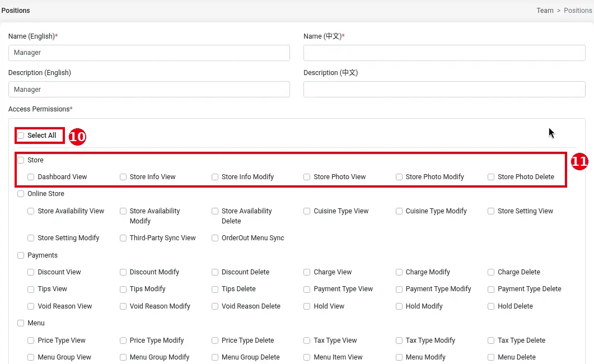Click the Positions breadcrumb item
The image size is (594, 364).
click(x=578, y=11)
